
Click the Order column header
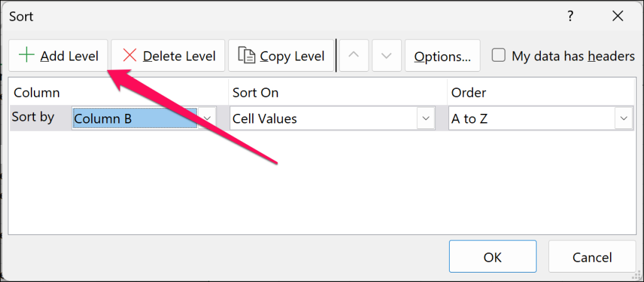[x=469, y=93]
